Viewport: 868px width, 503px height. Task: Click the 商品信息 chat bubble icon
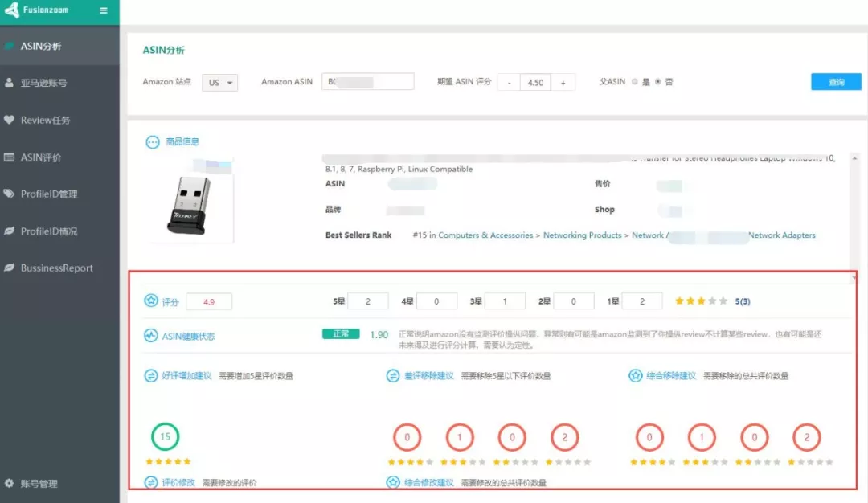(x=152, y=142)
